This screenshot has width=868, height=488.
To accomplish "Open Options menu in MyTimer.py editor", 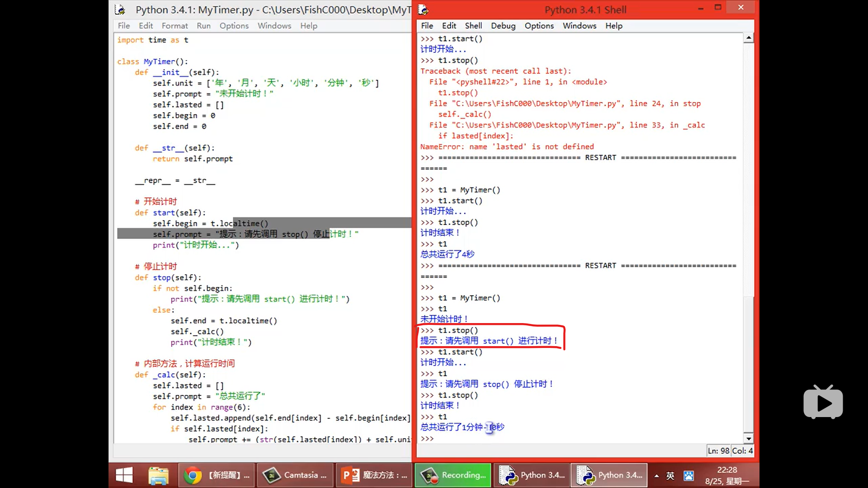I will point(234,26).
